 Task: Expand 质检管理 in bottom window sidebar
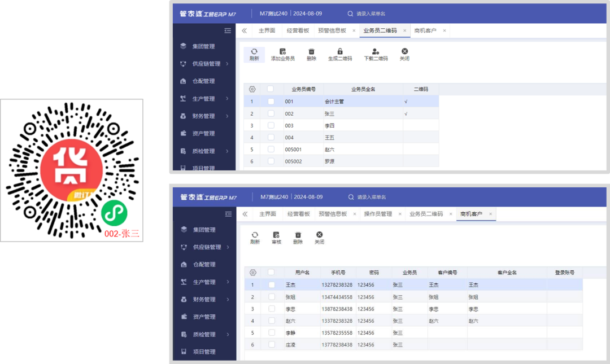tap(228, 334)
